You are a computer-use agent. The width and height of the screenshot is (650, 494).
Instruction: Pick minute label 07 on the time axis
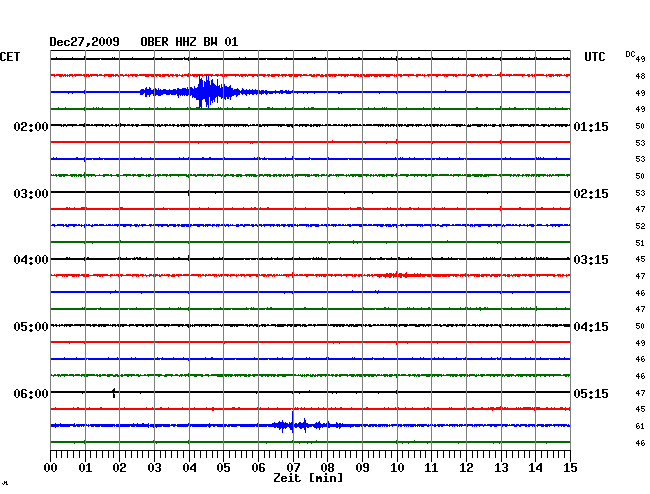click(x=293, y=467)
